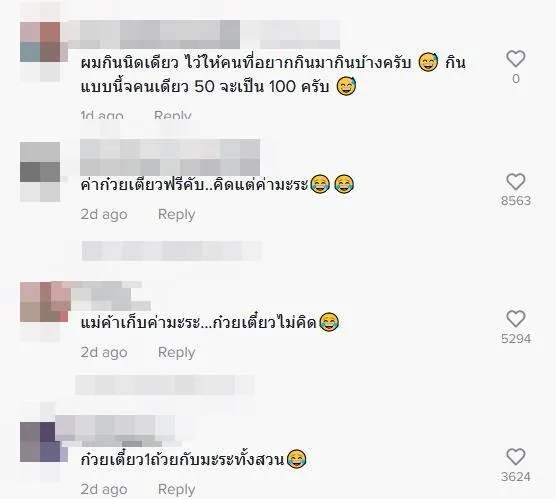The width and height of the screenshot is (556, 499).
Task: Like the comment showing 5294 likes
Action: 516,318
